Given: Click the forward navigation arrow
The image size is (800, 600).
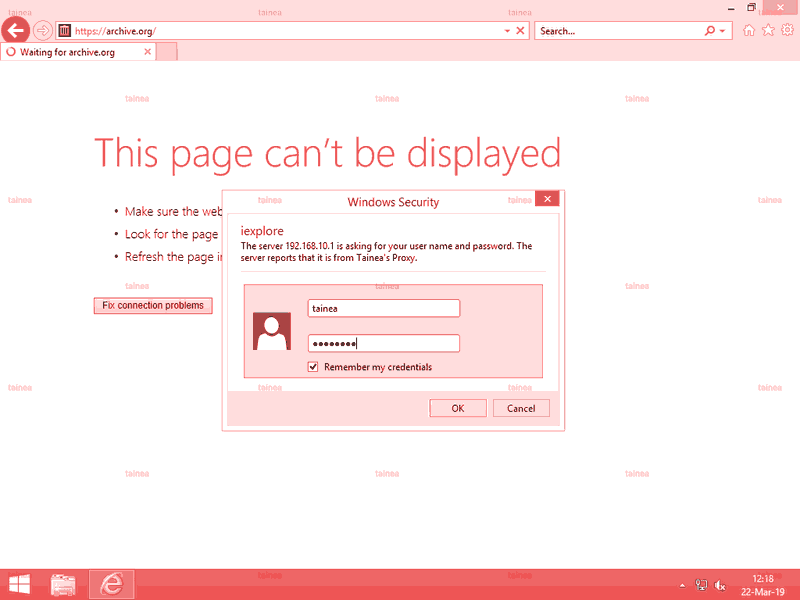Looking at the screenshot, I should point(43,31).
